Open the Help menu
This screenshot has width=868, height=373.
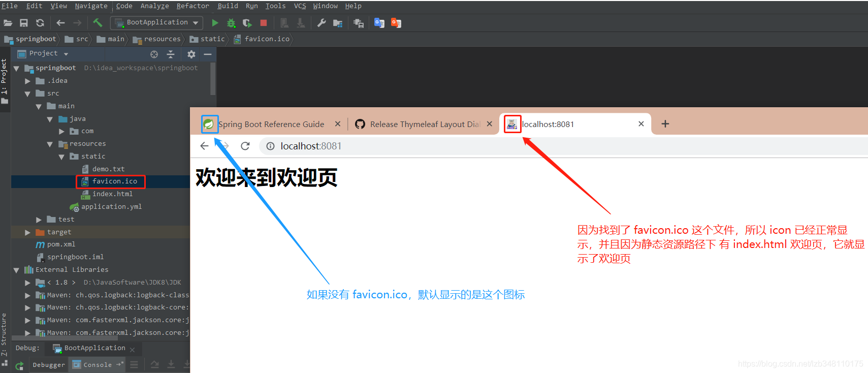coord(353,6)
